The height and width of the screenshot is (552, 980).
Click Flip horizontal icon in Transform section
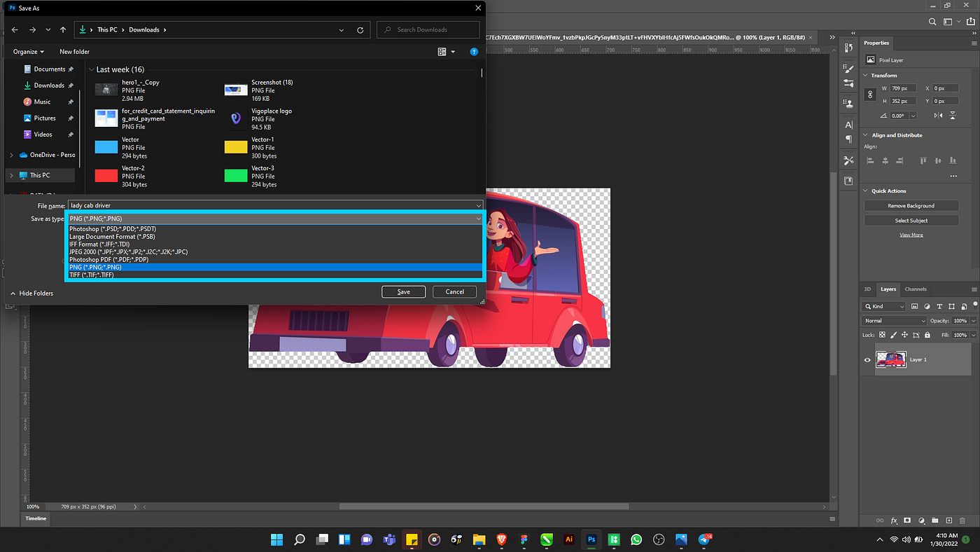click(x=940, y=116)
